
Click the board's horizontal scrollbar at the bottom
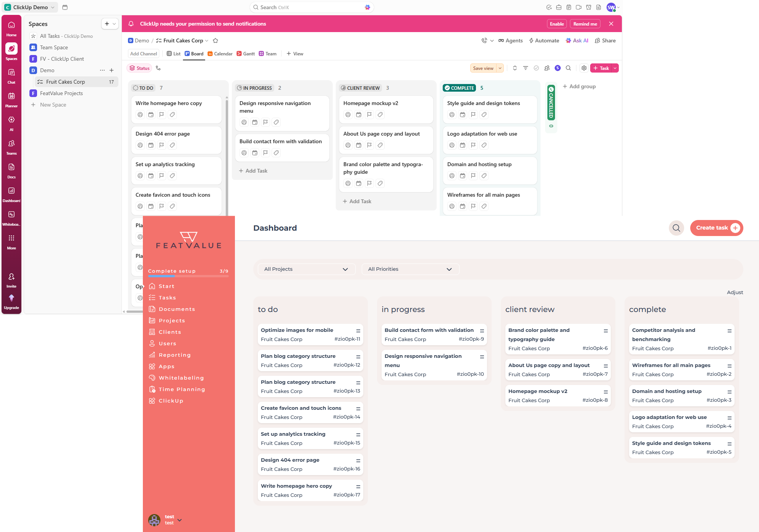click(134, 312)
